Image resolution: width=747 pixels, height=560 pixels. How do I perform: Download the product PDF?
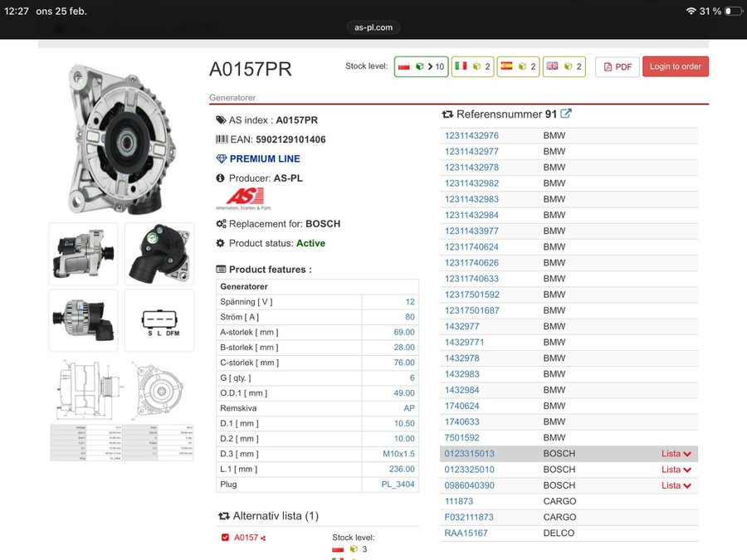(x=617, y=67)
